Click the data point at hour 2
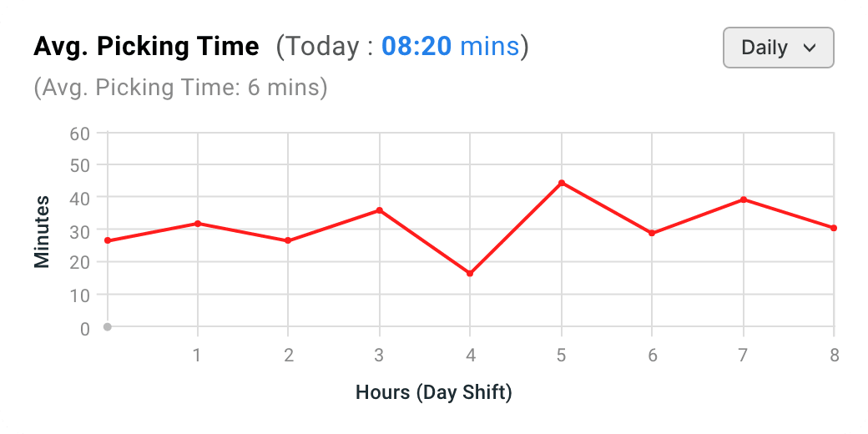 click(x=288, y=241)
